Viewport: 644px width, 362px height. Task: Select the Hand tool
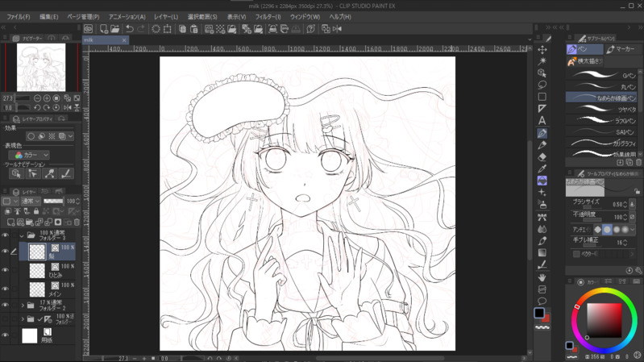point(542,277)
